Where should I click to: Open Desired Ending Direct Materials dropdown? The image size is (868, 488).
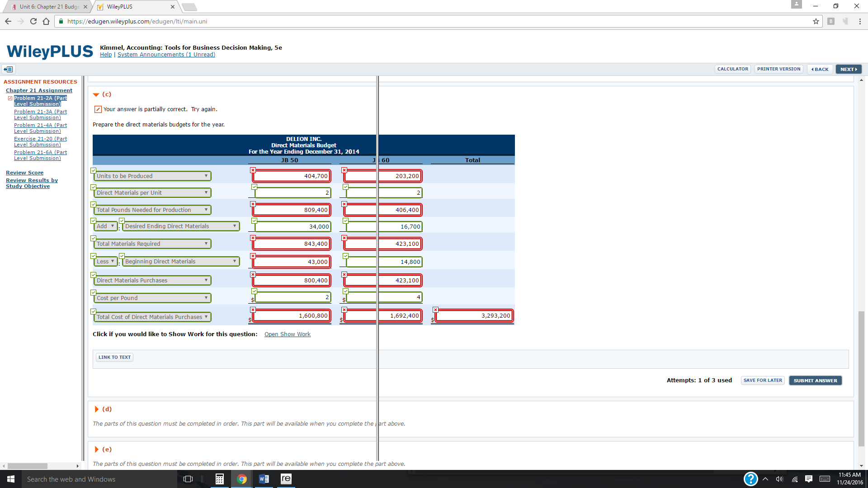click(x=181, y=226)
